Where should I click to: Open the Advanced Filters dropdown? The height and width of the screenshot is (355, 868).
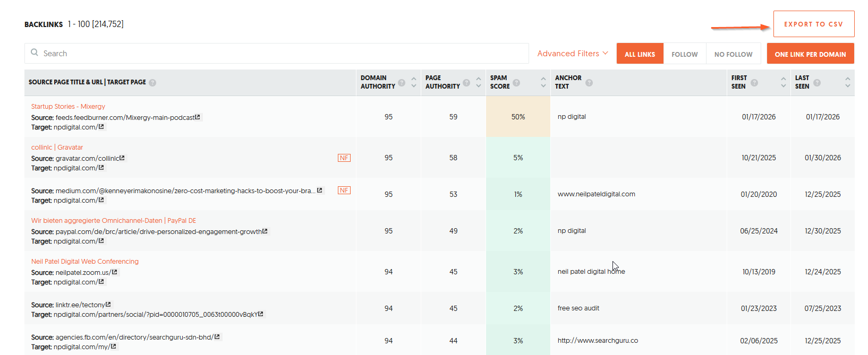point(573,54)
